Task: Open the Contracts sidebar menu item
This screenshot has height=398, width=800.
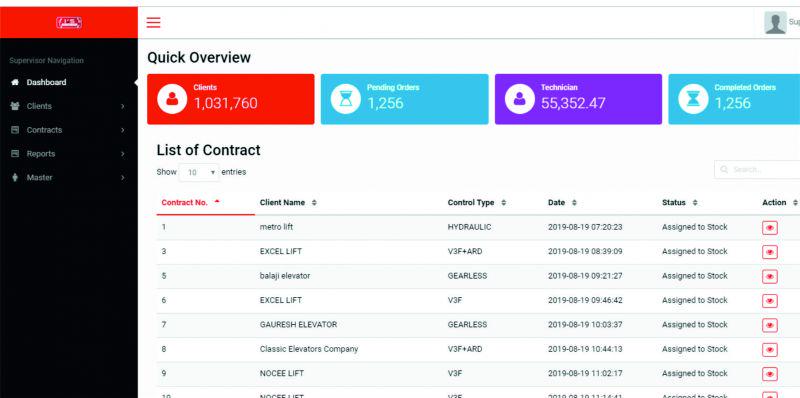Action: (68, 130)
